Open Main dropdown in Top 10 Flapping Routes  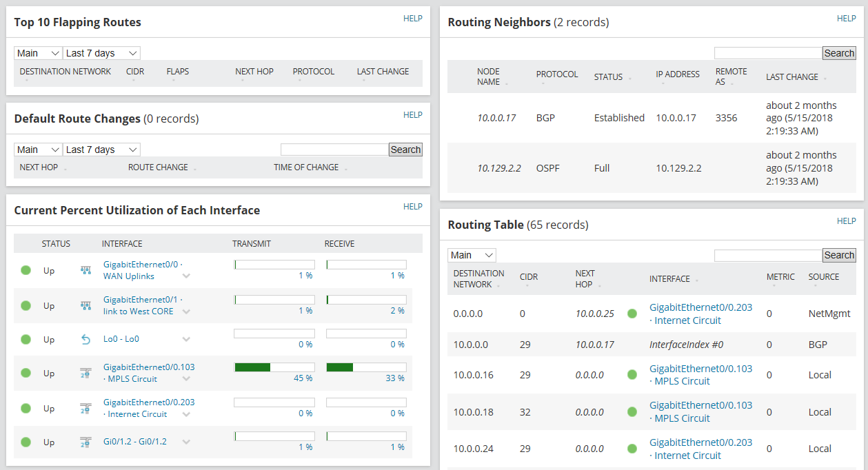click(x=39, y=53)
